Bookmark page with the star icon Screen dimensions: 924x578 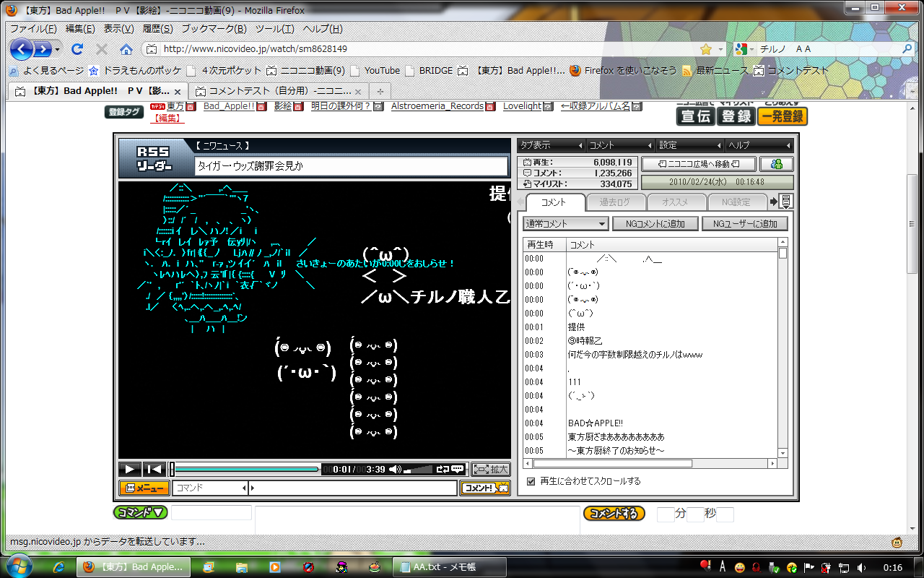pos(706,49)
